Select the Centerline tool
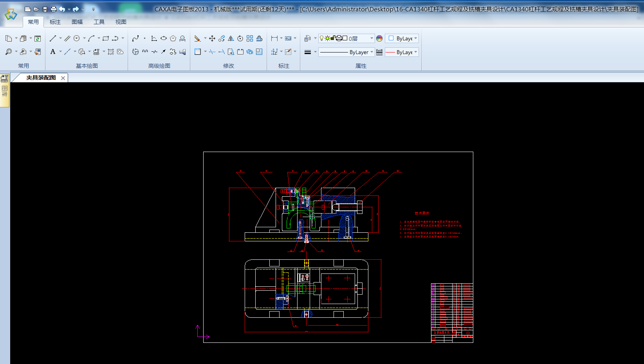The width and height of the screenshot is (644, 364). click(x=67, y=52)
